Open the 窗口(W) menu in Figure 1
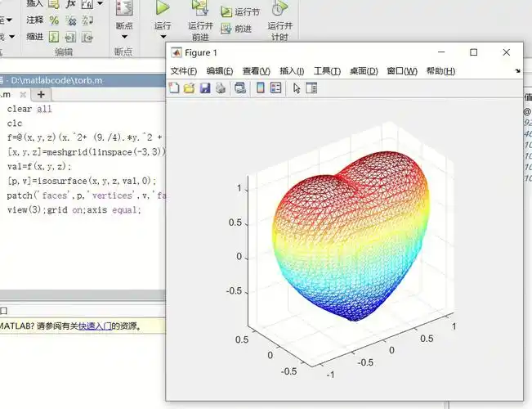 point(402,71)
